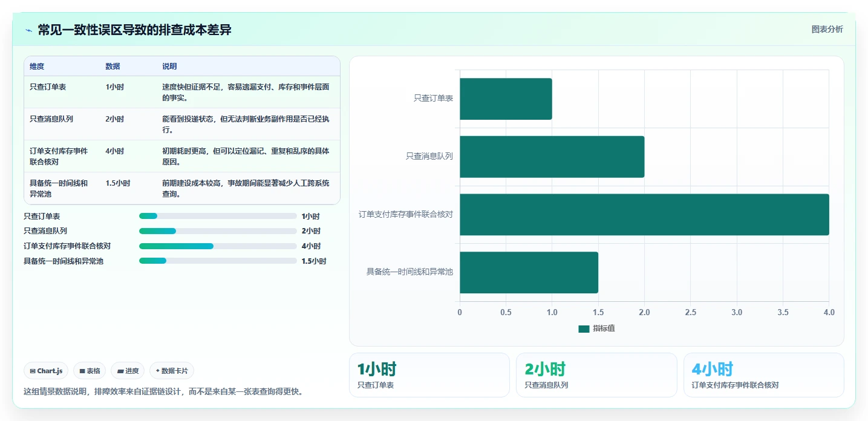Click the 订单支付库存事件联合核对 progress bar
The width and height of the screenshot is (868, 421).
tap(218, 246)
